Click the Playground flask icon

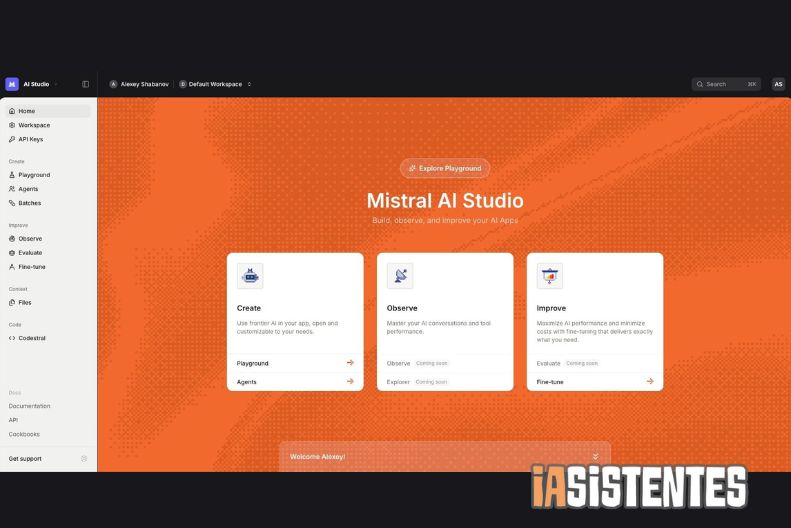pyautogui.click(x=12, y=175)
